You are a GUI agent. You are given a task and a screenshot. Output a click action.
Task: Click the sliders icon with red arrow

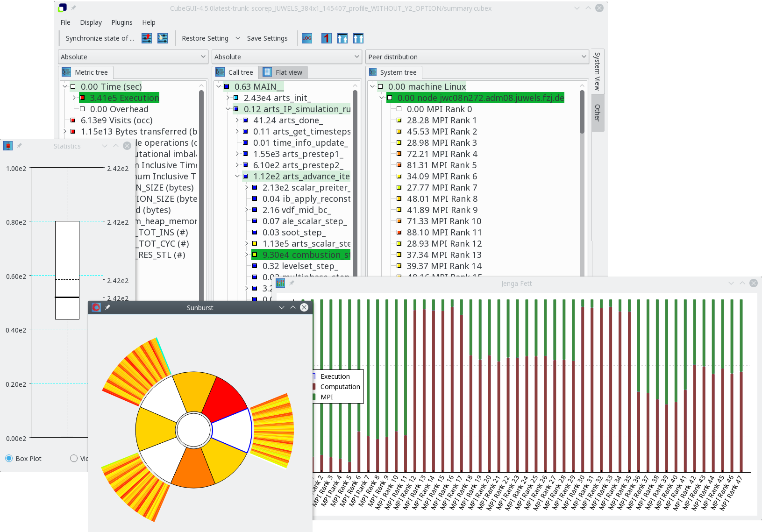point(147,38)
